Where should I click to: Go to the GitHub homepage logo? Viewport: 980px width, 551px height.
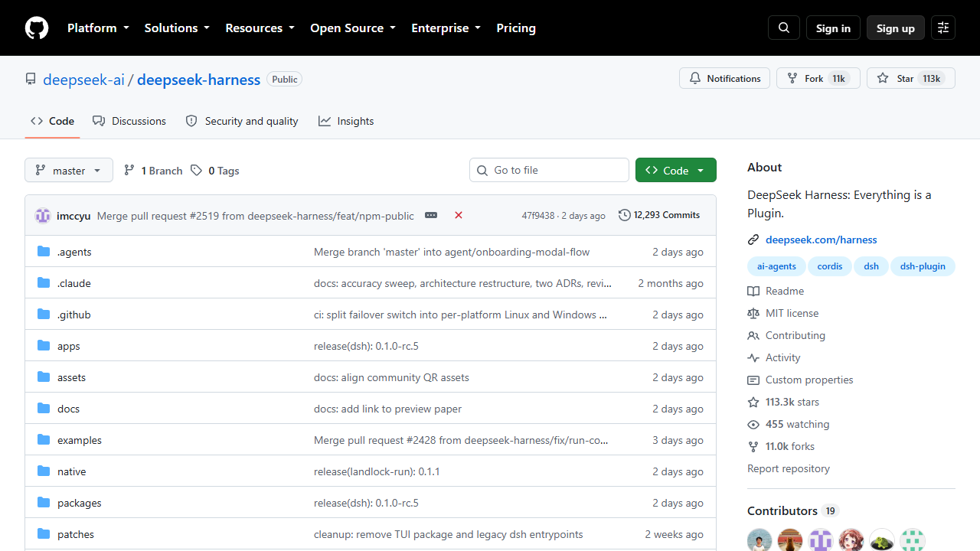tap(37, 28)
